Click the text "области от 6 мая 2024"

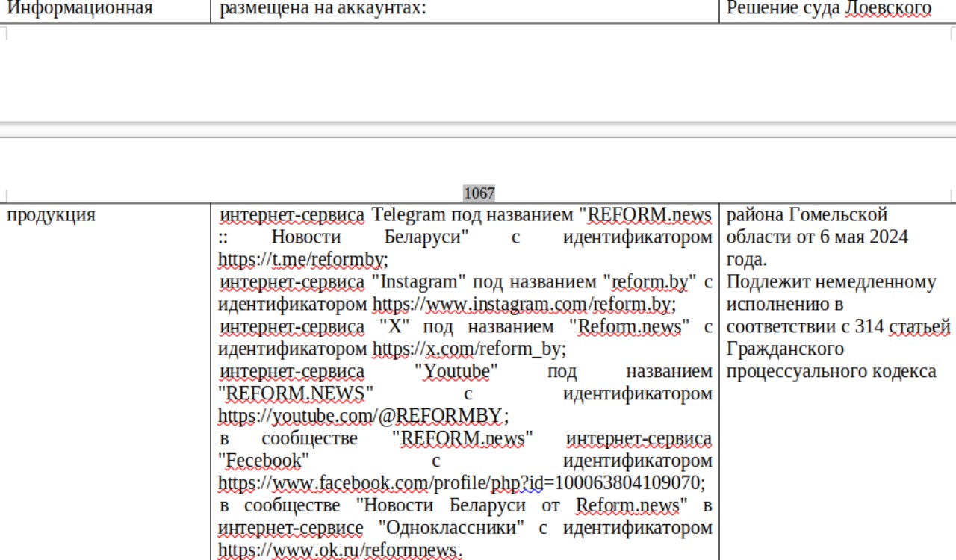click(817, 237)
